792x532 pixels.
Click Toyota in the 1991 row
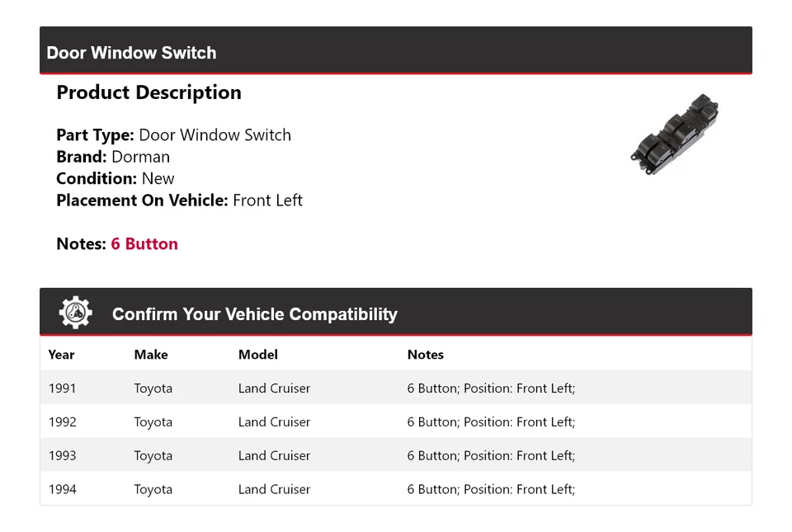point(153,388)
